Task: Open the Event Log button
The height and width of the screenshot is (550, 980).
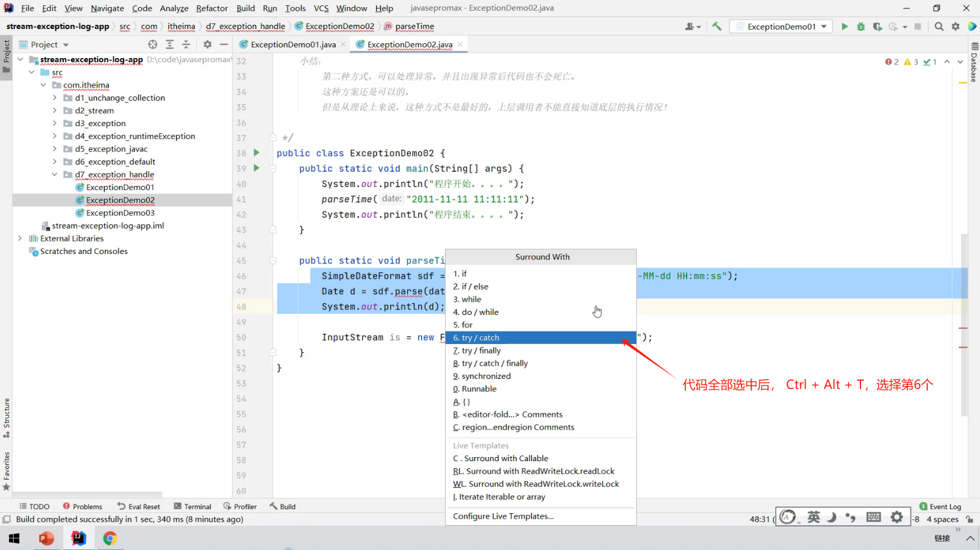Action: pos(940,507)
